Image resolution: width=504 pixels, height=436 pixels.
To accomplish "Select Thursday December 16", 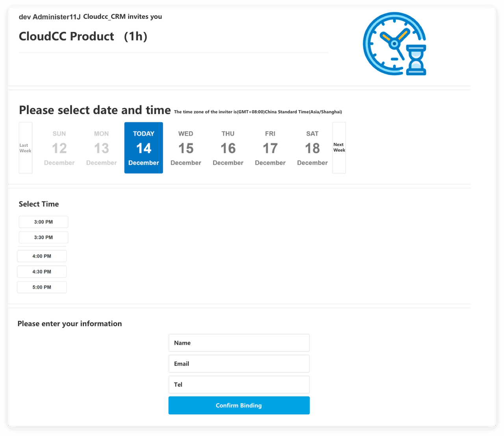I will coord(228,148).
